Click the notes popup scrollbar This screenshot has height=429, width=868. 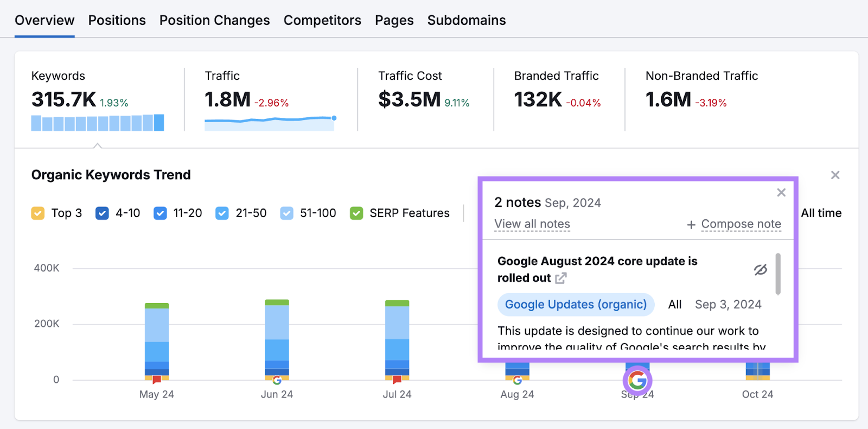point(778,274)
